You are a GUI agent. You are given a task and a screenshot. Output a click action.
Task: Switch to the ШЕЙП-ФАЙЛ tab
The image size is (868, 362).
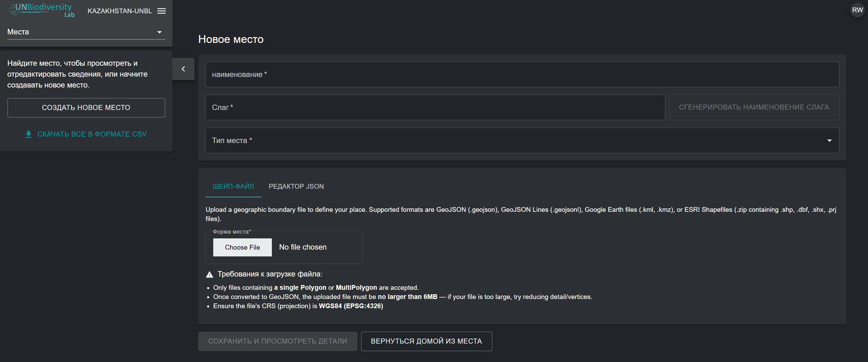tap(233, 187)
